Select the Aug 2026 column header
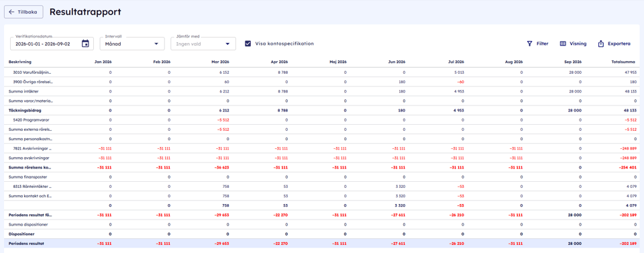 pyautogui.click(x=515, y=62)
